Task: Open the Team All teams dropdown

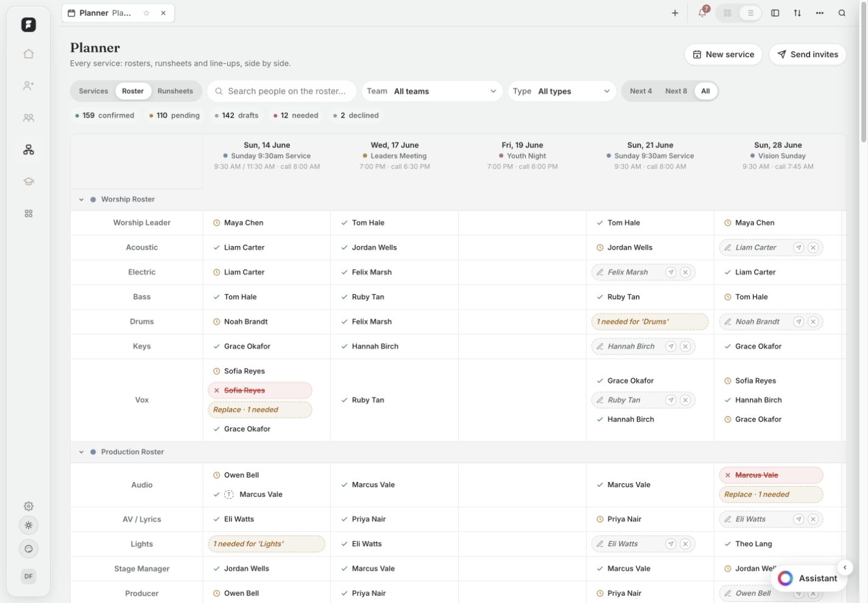Action: coord(432,91)
